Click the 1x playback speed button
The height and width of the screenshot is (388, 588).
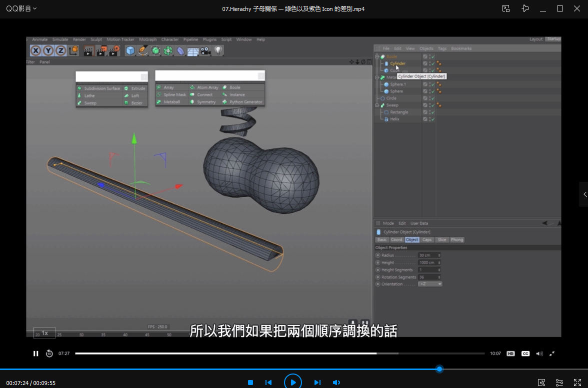(44, 333)
